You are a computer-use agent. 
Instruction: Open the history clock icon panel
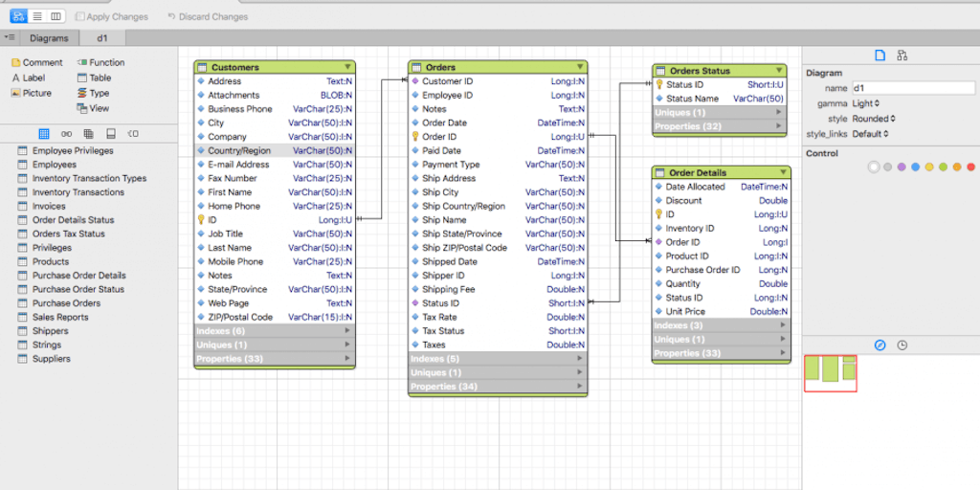click(902, 345)
